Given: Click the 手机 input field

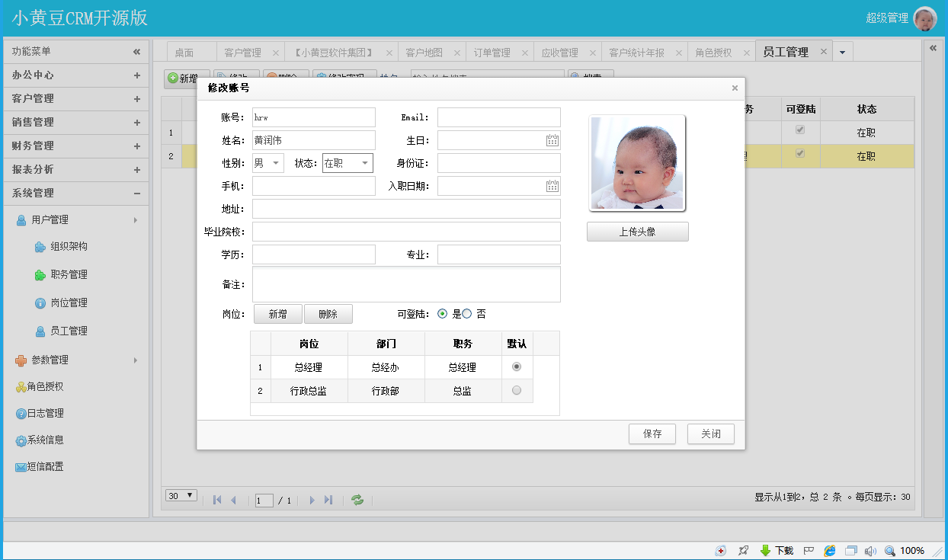Looking at the screenshot, I should (314, 186).
